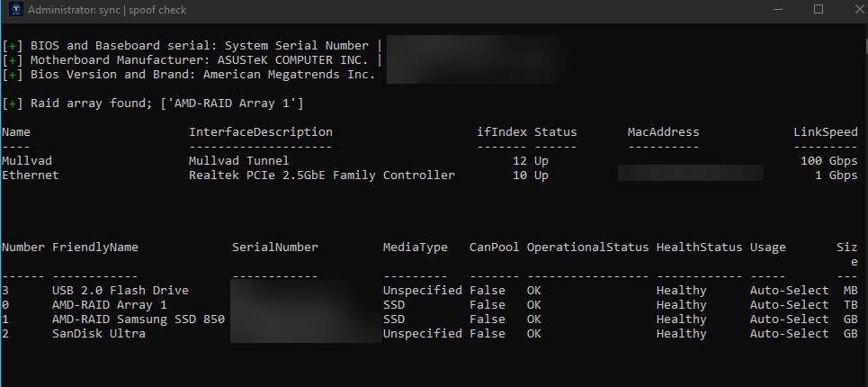
Task: Click the SerialNumber column header
Action: [275, 247]
